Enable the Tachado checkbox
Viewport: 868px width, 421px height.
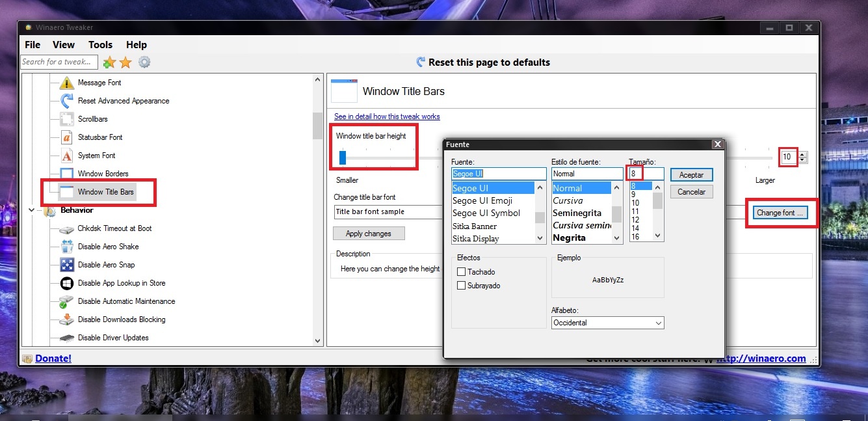pos(462,272)
